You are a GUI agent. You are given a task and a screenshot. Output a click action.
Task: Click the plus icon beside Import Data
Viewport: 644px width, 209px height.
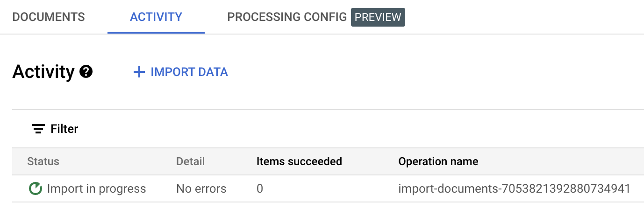point(139,72)
